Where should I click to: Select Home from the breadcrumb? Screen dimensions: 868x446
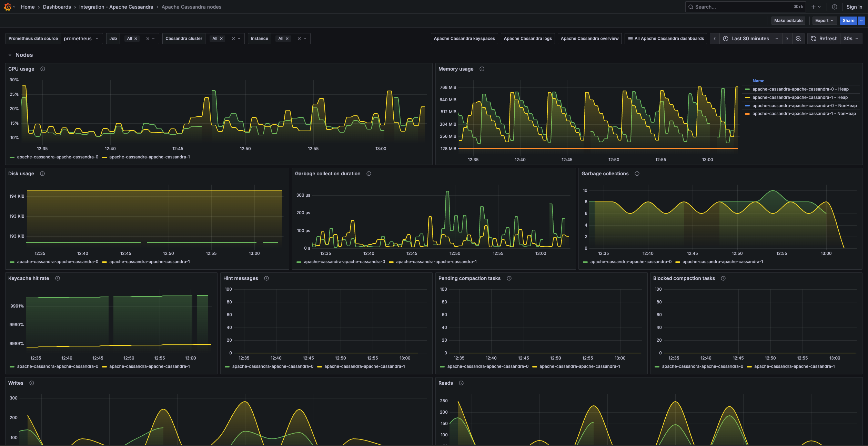(x=28, y=7)
